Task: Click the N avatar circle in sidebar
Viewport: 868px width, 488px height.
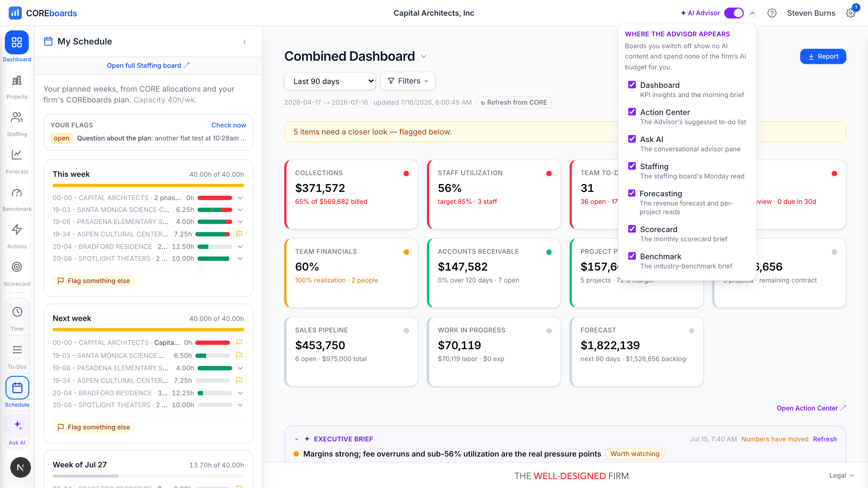Action: (20, 467)
